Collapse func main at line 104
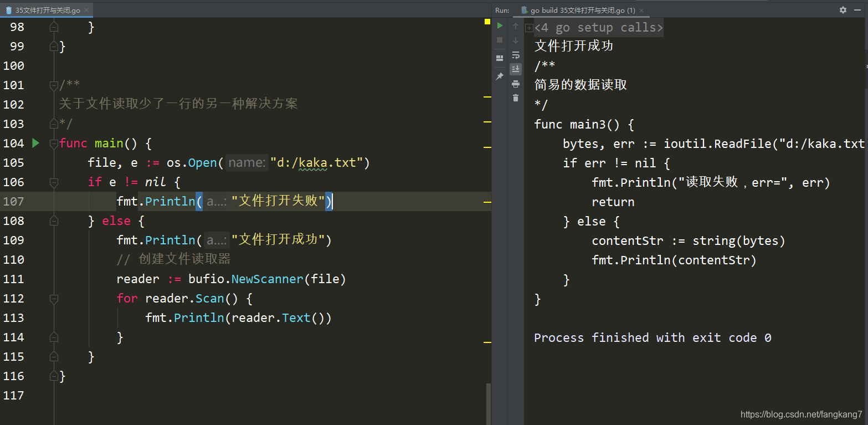The image size is (868, 425). tap(54, 143)
